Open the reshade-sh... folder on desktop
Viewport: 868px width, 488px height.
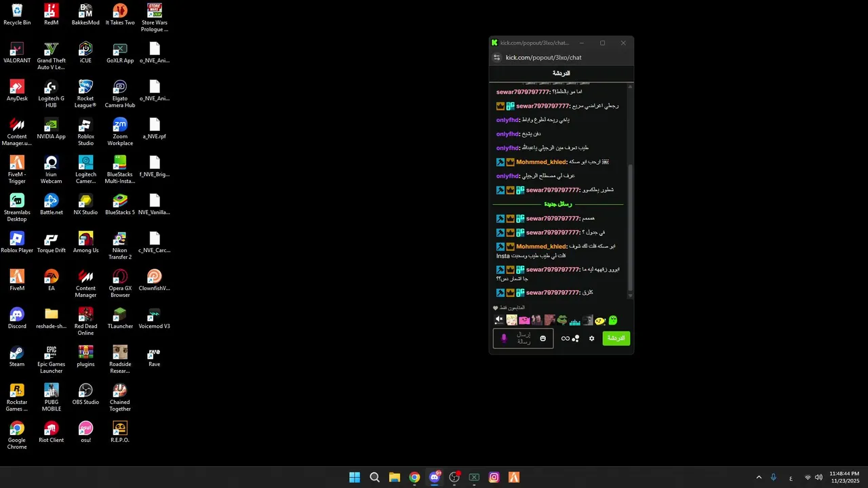pos(51,319)
